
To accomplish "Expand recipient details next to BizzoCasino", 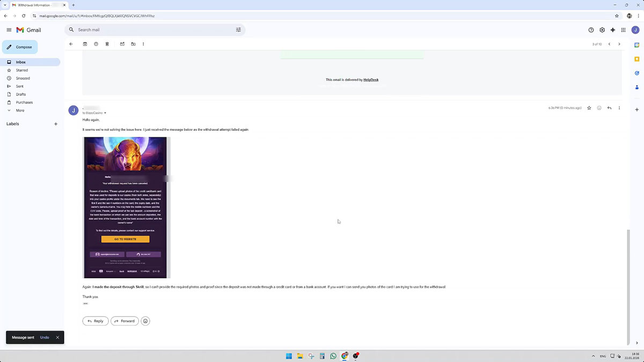I will click(x=105, y=113).
